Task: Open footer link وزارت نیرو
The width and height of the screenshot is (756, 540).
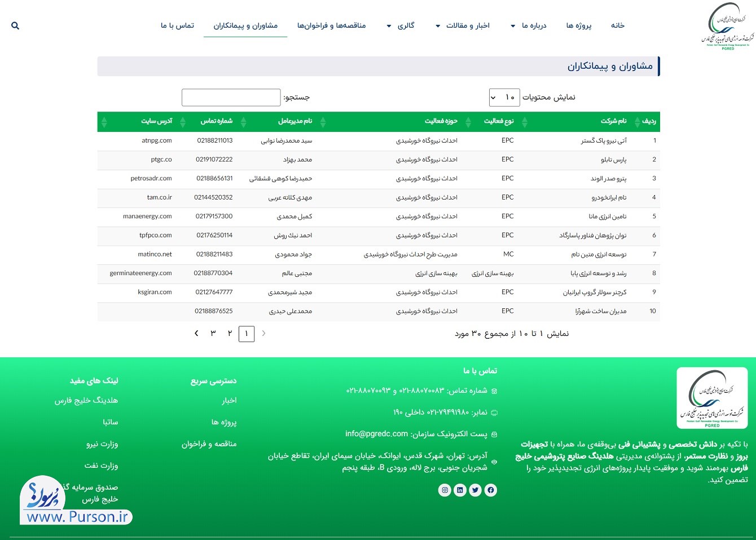Action: pyautogui.click(x=102, y=444)
